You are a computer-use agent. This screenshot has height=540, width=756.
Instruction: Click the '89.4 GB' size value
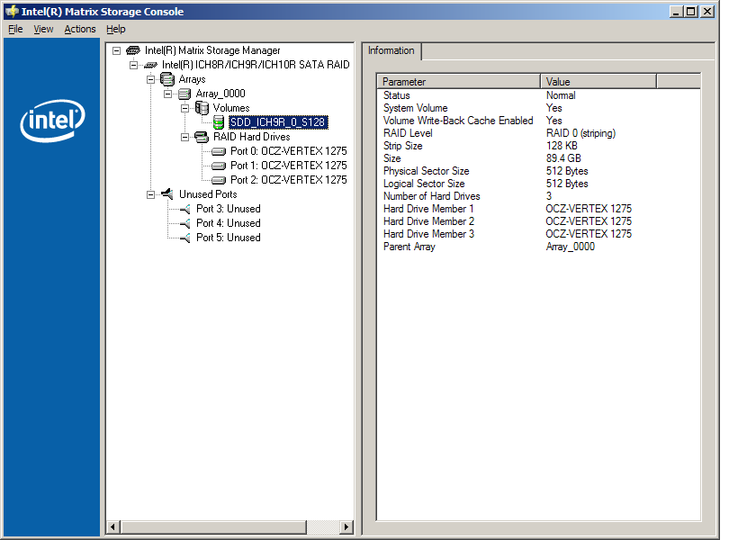click(x=563, y=158)
